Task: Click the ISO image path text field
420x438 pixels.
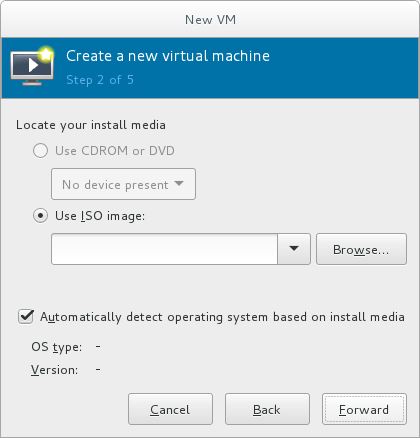Action: [164, 249]
